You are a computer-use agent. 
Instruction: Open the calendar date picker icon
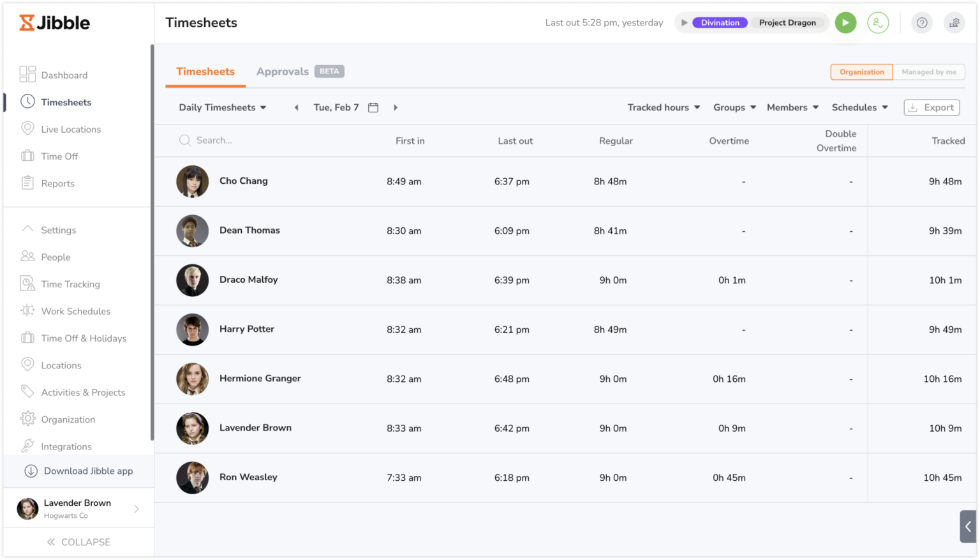(373, 107)
